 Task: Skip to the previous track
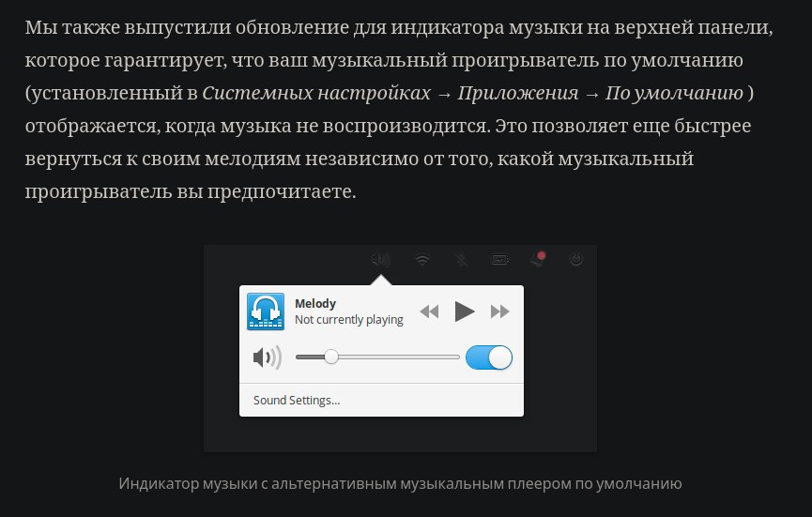(x=429, y=312)
